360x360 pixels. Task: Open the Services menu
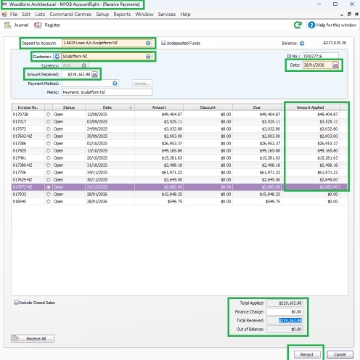point(167,14)
